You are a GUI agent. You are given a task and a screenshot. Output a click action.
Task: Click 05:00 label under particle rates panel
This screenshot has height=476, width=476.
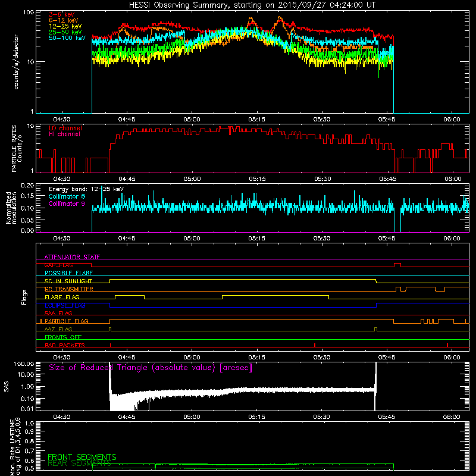(x=192, y=179)
